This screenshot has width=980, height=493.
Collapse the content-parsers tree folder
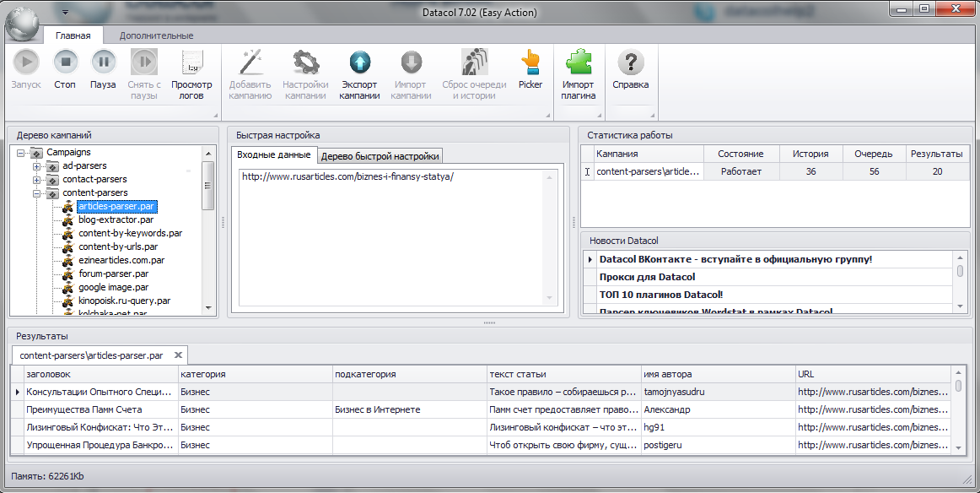tap(37, 193)
